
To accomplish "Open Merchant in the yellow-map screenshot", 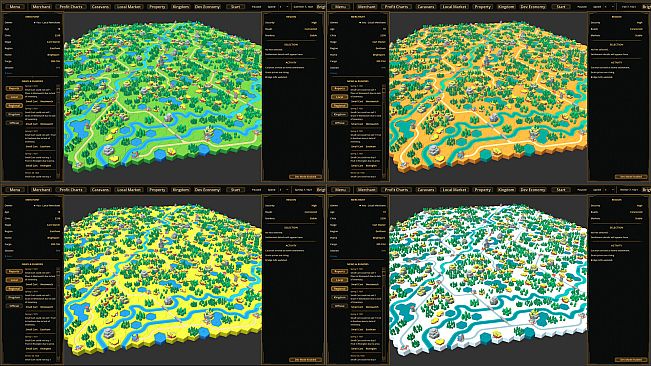I will [41, 190].
